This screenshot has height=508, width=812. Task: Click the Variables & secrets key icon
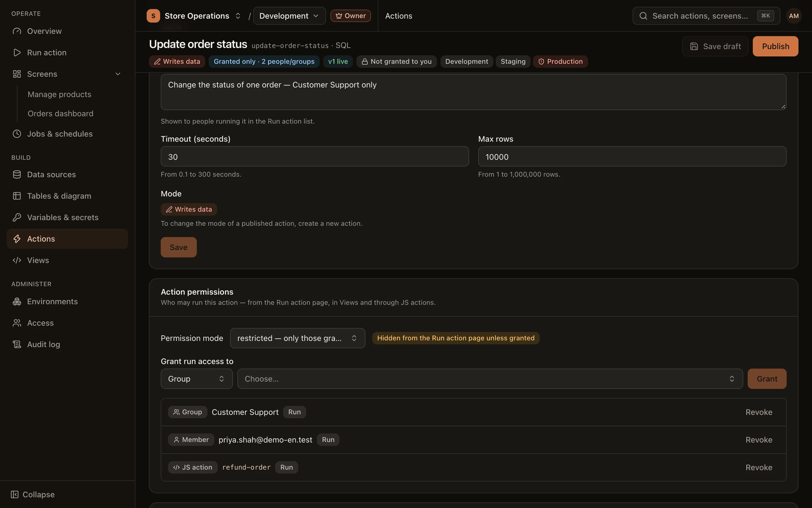(17, 217)
